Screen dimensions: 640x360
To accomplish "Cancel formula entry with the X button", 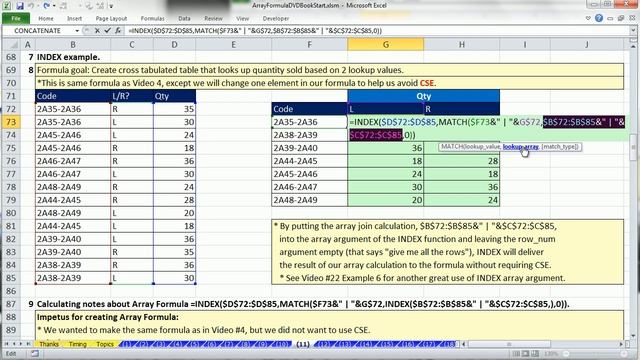I will [97, 31].
